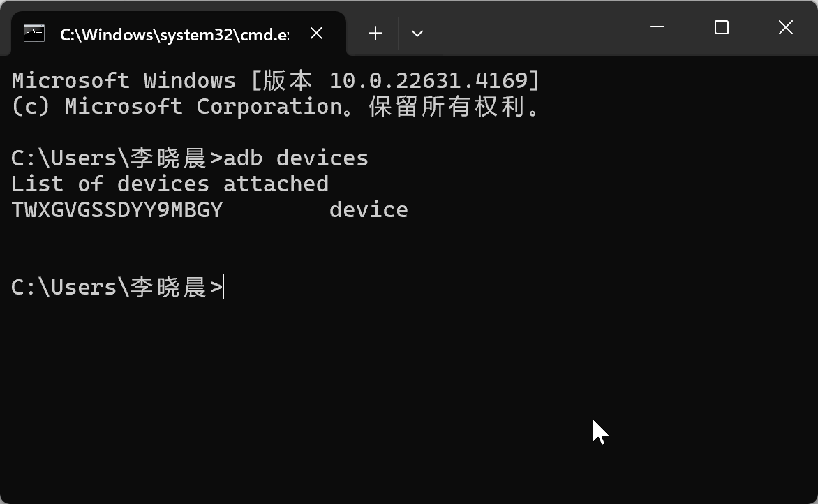The width and height of the screenshot is (818, 504).
Task: Click the active prompt at the cursor
Action: tap(223, 287)
